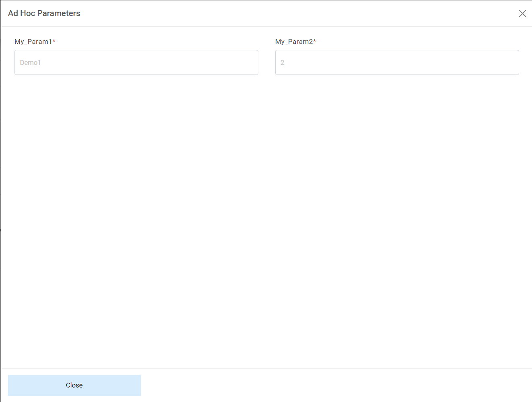The width and height of the screenshot is (532, 402).
Task: Activate the second required parameter input
Action: point(397,62)
